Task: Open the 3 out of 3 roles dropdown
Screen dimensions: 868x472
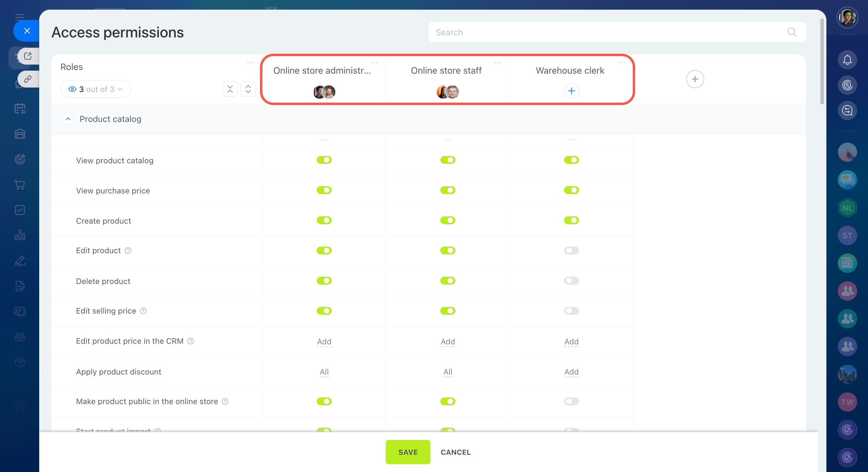Action: click(x=96, y=89)
